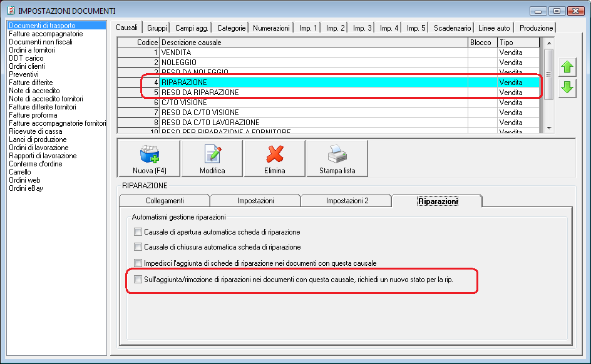The image size is (591, 364).
Task: Select the RESO DA C/TO LAVORAZIONE row
Action: (329, 123)
